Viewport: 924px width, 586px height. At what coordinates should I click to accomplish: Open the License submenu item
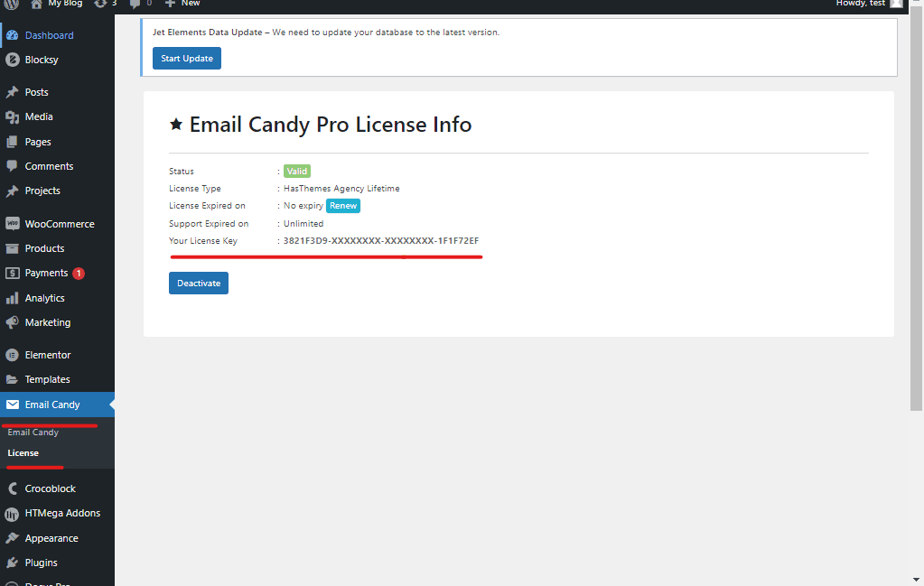click(23, 453)
